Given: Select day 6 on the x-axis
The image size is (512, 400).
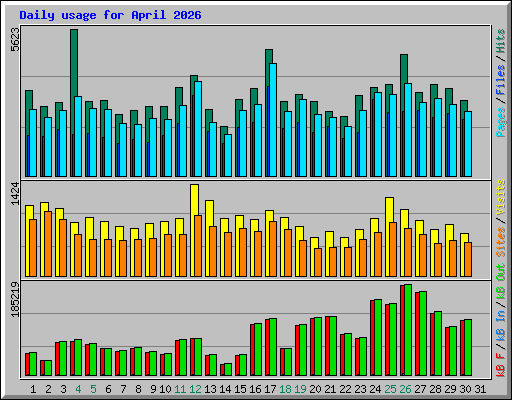Looking at the screenshot, I should pos(108,389).
